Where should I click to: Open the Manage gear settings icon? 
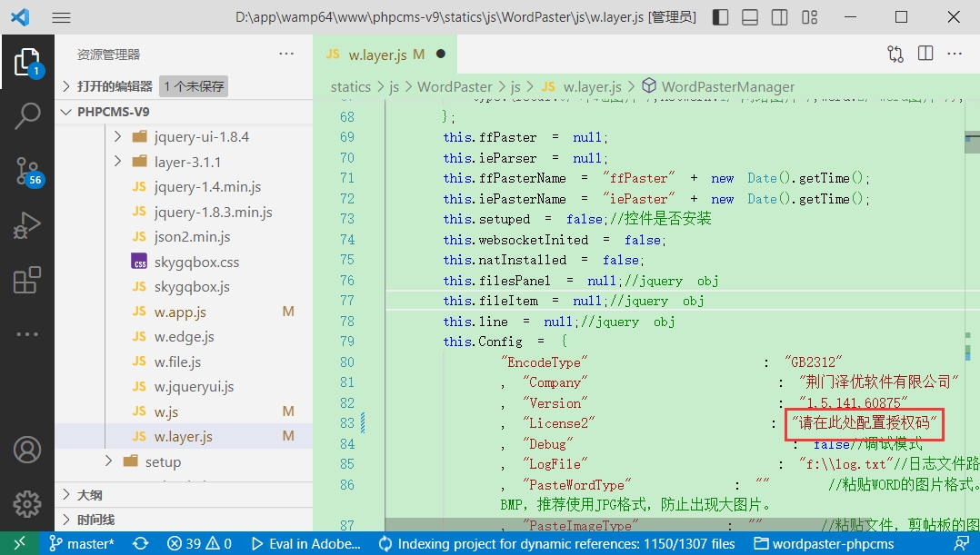pyautogui.click(x=27, y=503)
